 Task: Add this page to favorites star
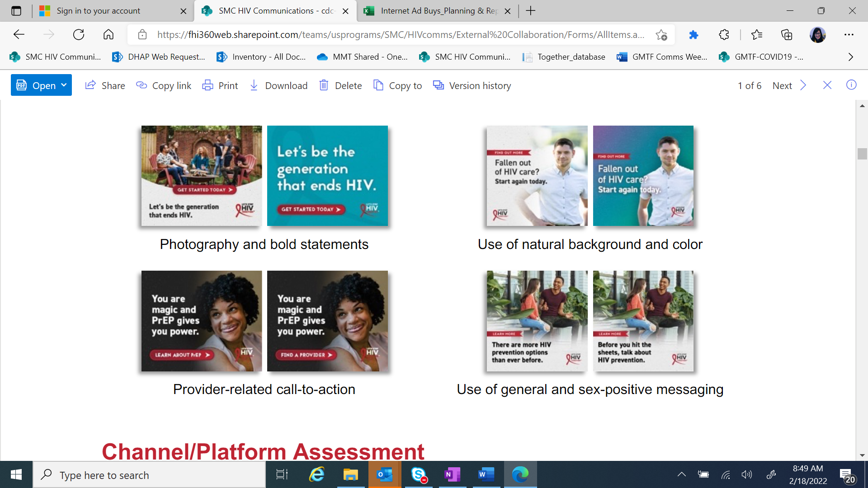pyautogui.click(x=661, y=35)
